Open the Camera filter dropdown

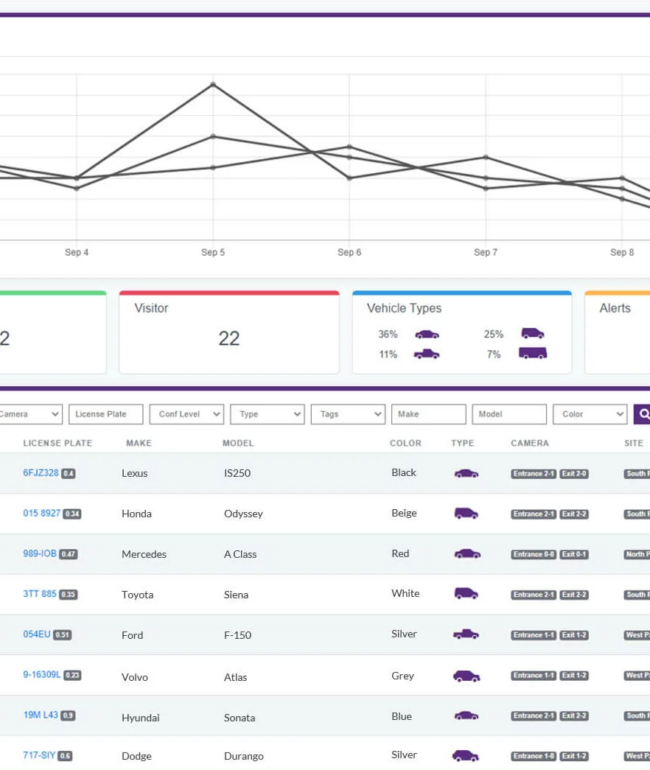pyautogui.click(x=29, y=414)
